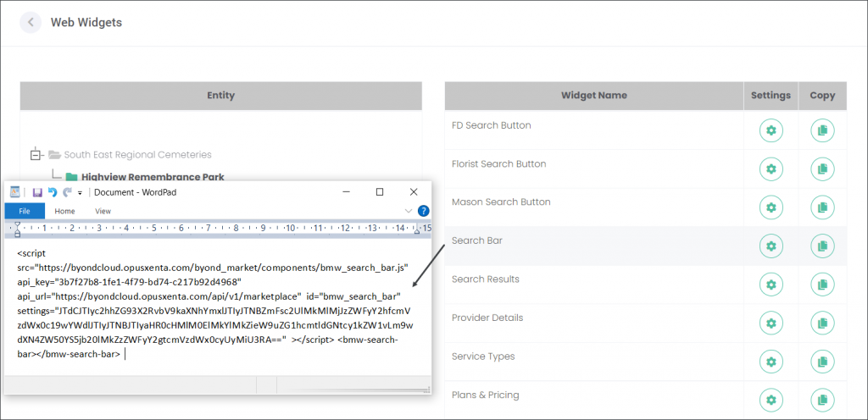This screenshot has width=868, height=420.
Task: Select the Plans & Pricing row name
Action: [x=486, y=395]
